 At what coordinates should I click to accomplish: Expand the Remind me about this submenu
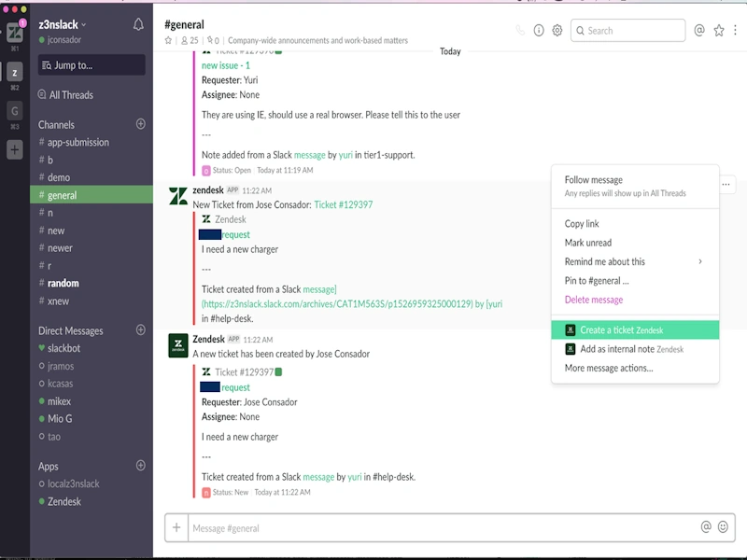(635, 261)
